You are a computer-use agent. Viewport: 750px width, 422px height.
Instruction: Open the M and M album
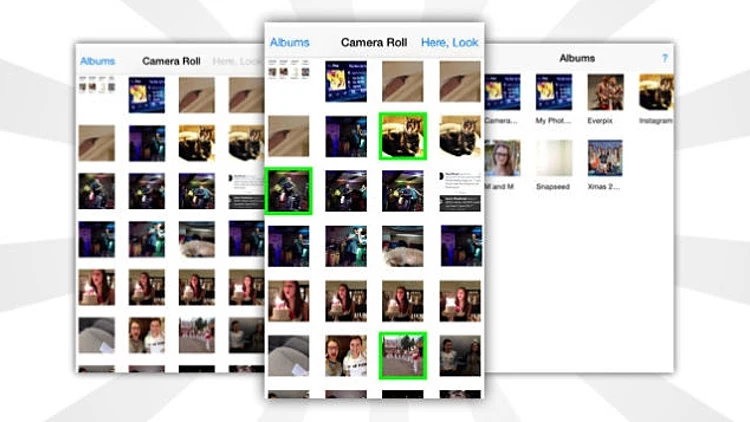(x=501, y=162)
